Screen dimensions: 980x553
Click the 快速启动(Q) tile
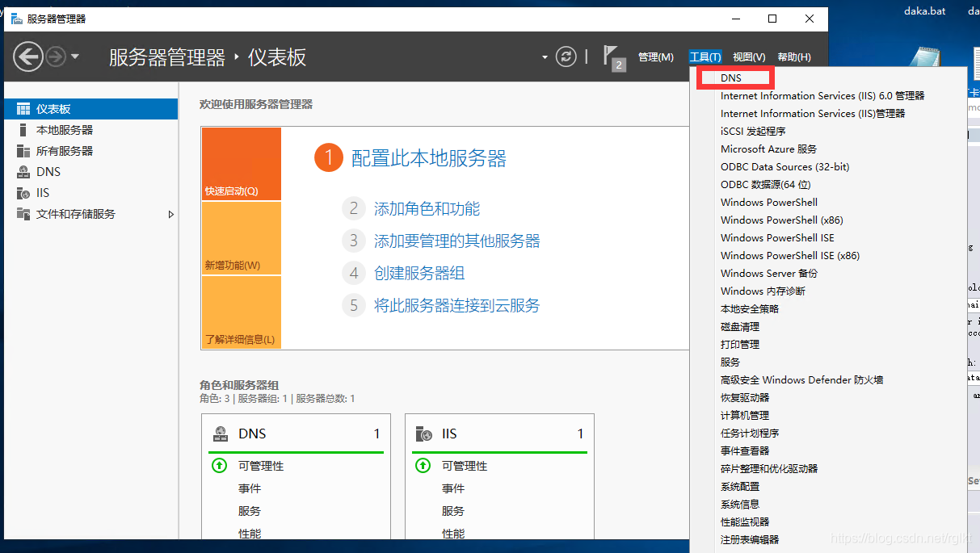click(x=242, y=164)
